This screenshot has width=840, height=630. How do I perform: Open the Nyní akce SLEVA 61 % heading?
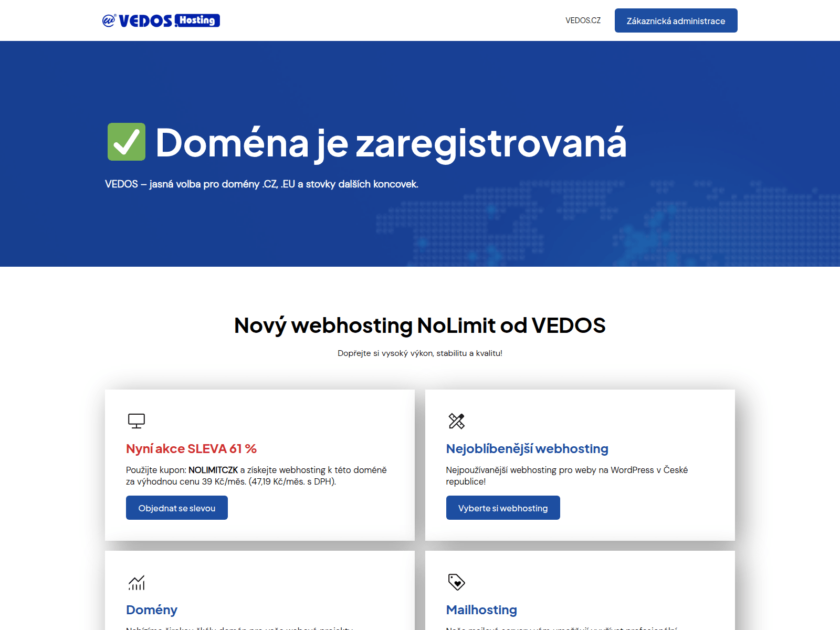tap(191, 449)
